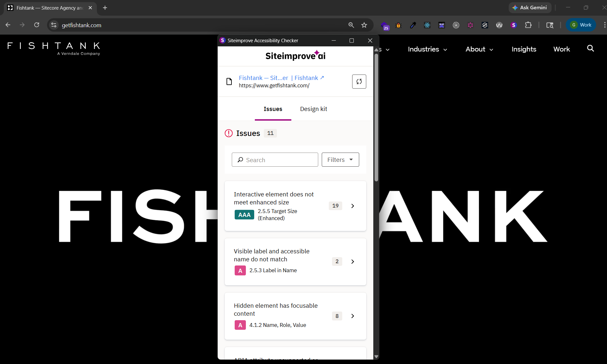The height and width of the screenshot is (364, 607).
Task: Refresh the scanned page in Siteimprove checker
Action: click(x=359, y=82)
